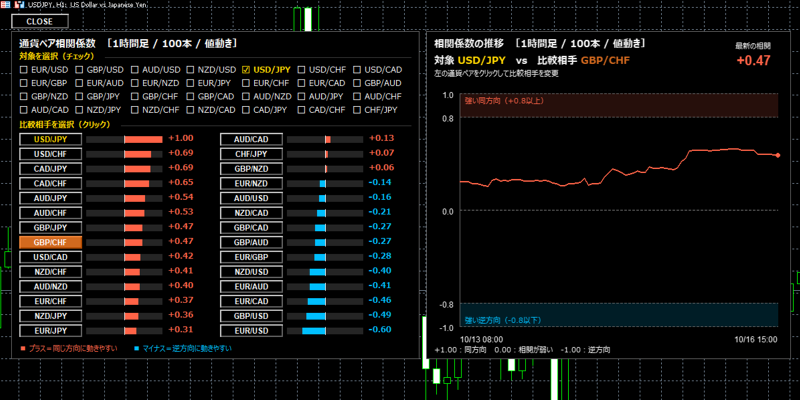
Task: Pick EUR/CAD comparison button
Action: [252, 301]
